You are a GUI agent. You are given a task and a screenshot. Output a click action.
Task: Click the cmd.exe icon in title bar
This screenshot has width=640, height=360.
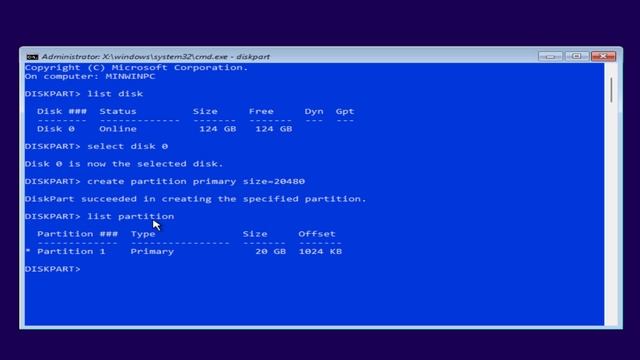(x=32, y=57)
